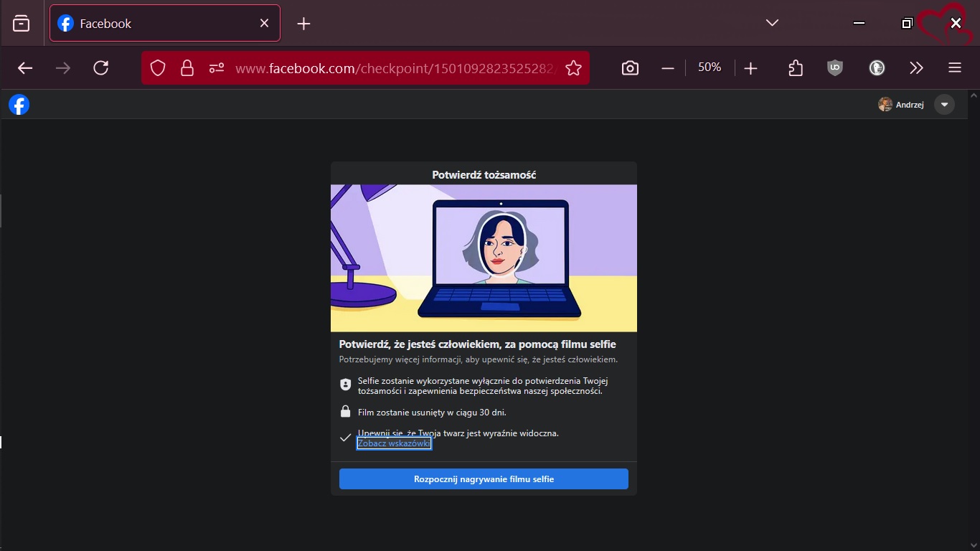Expand more tools overflow chevron
This screenshot has height=551, width=980.
(x=916, y=68)
